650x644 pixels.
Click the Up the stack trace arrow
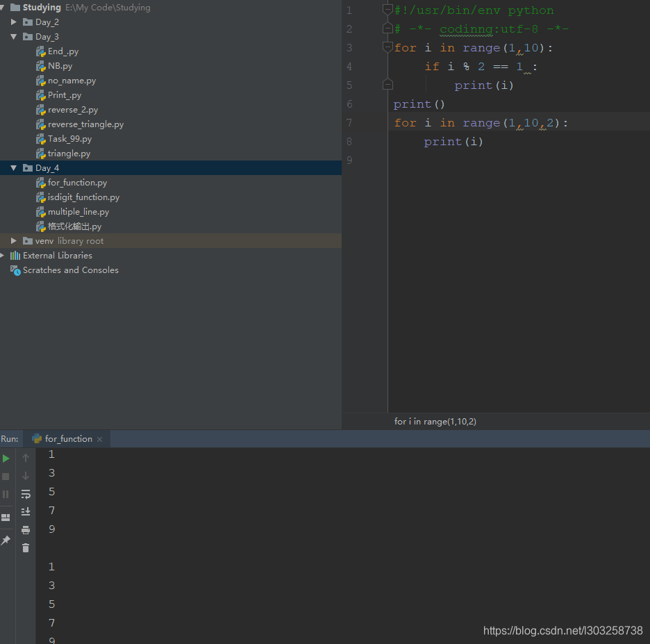(x=25, y=458)
